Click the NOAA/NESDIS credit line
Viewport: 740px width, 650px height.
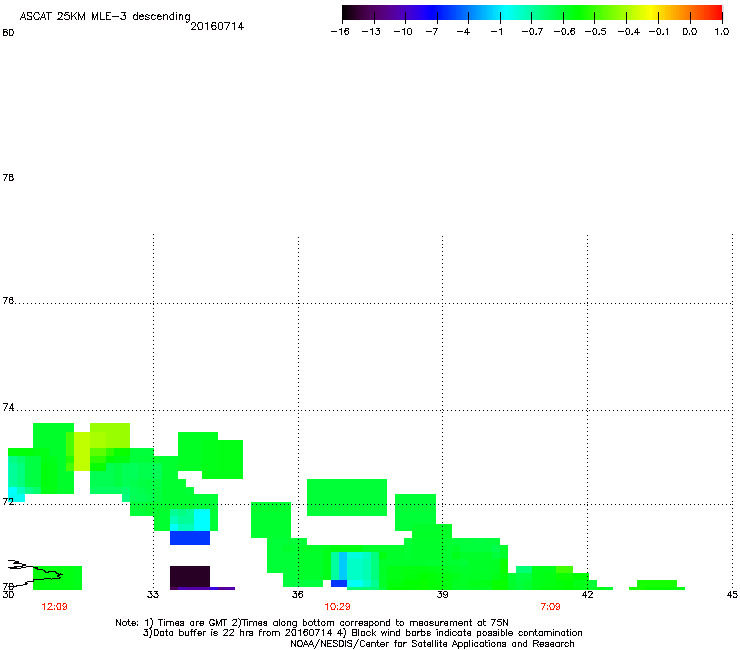point(432,644)
